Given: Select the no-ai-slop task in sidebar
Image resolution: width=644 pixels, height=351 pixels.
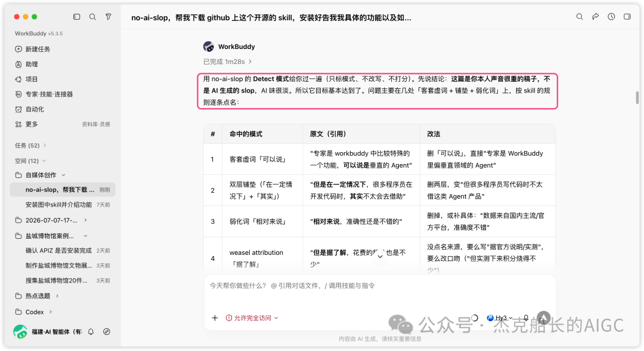Looking at the screenshot, I should 63,190.
